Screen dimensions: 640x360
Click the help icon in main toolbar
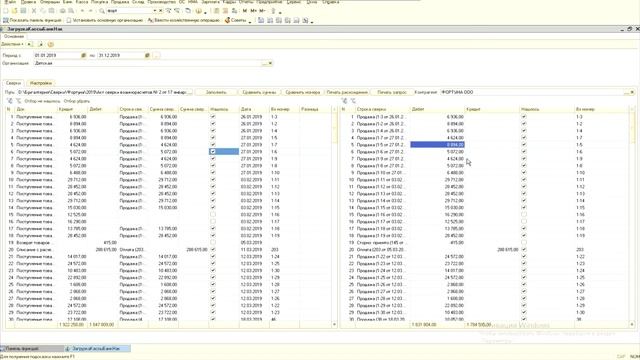coord(199,11)
